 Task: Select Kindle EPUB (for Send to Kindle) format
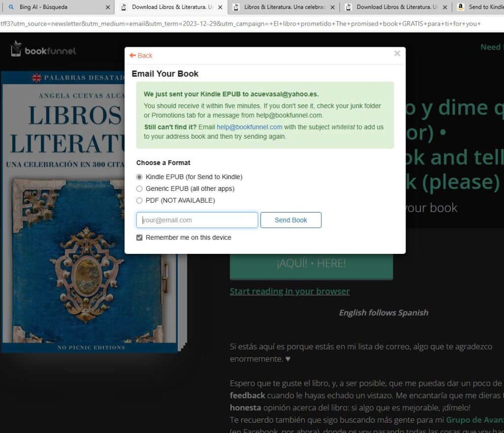139,177
